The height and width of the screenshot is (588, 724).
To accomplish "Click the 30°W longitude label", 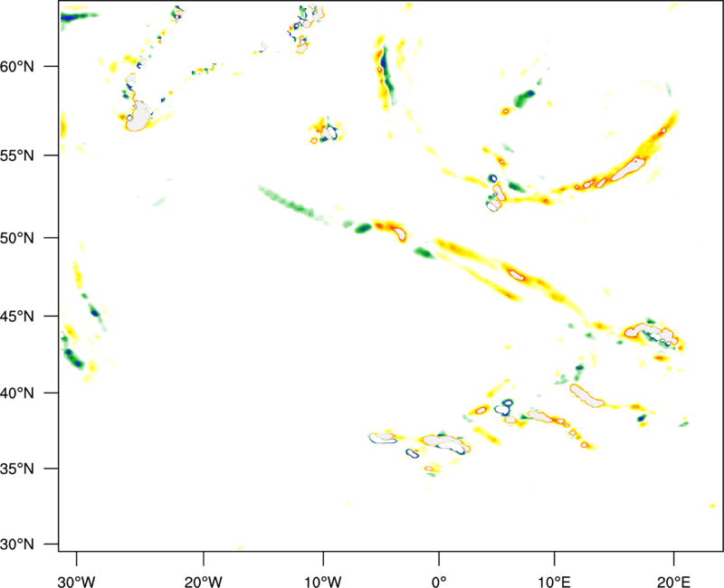I will click(x=77, y=582).
